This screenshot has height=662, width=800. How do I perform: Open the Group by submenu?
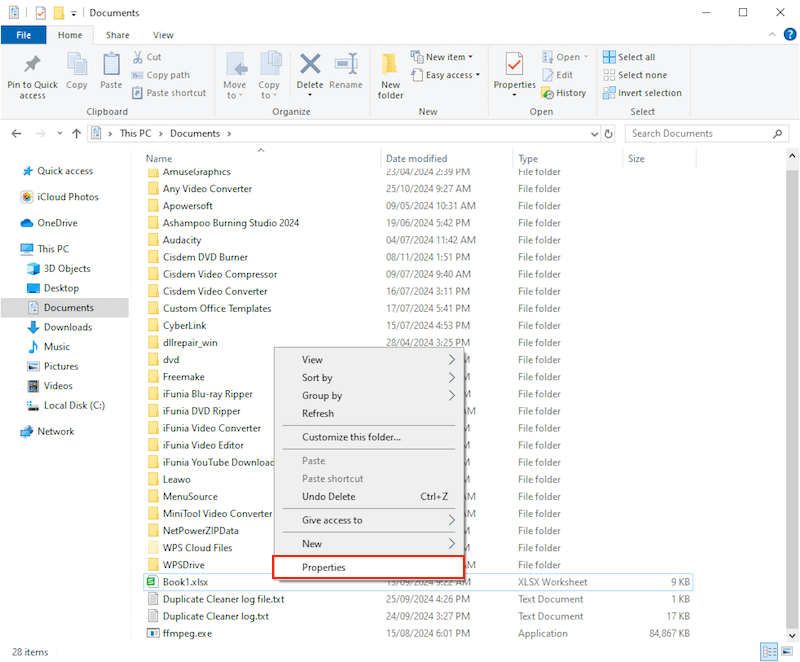point(368,396)
